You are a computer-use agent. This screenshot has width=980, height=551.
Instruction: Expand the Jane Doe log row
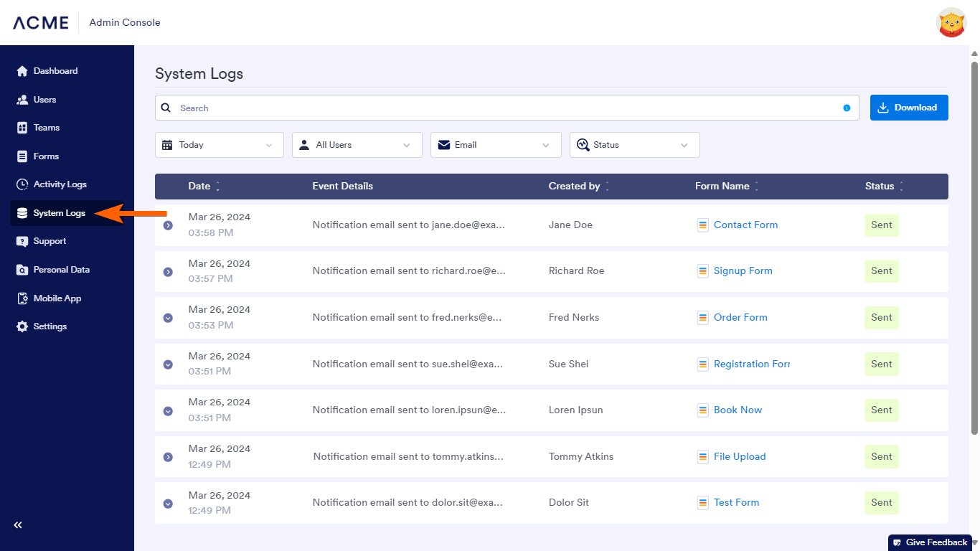click(x=168, y=225)
